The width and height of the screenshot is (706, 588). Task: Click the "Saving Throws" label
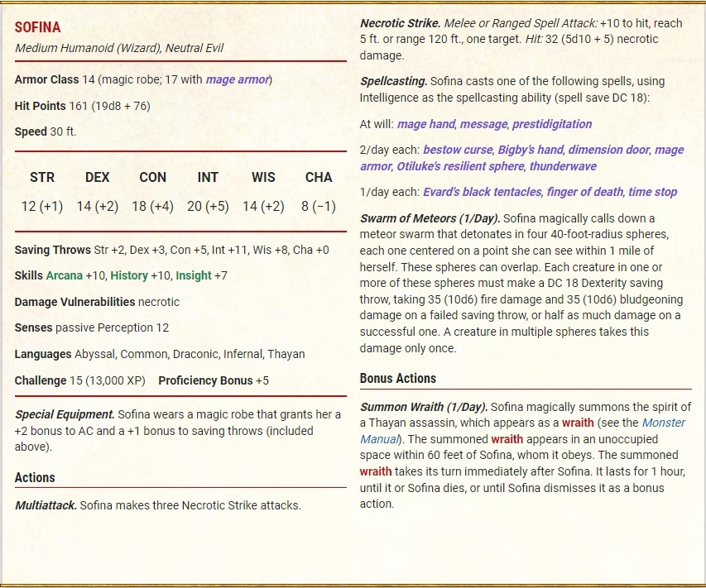pyautogui.click(x=53, y=250)
